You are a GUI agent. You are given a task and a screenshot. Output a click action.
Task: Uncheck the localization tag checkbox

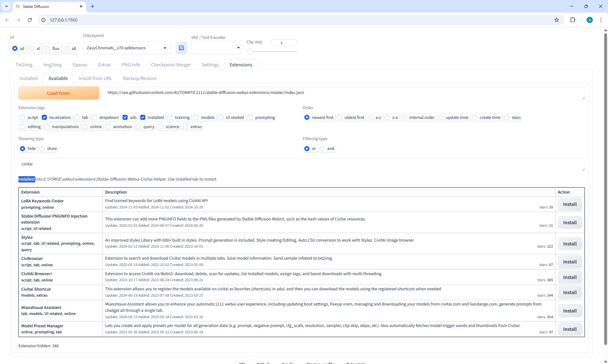pyautogui.click(x=44, y=117)
